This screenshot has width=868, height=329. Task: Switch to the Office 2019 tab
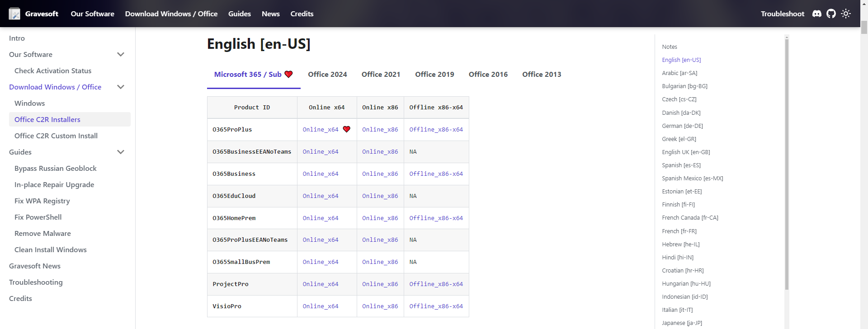pyautogui.click(x=434, y=75)
